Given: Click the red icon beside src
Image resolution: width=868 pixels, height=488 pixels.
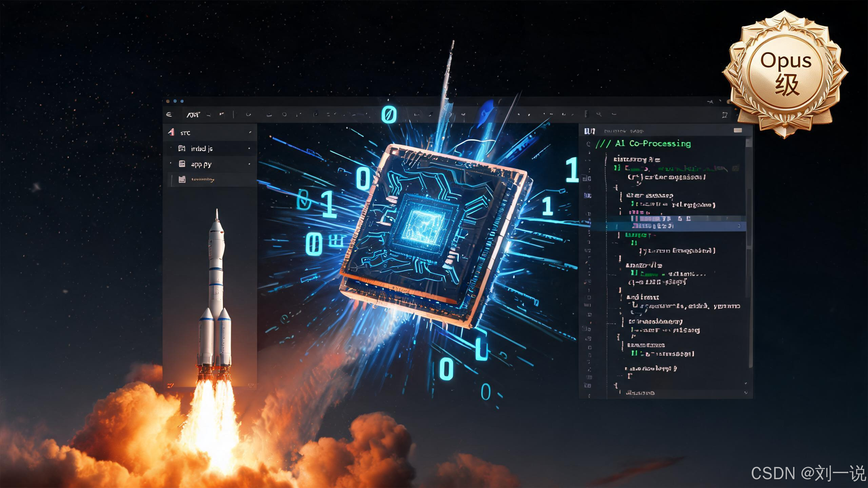Looking at the screenshot, I should (x=171, y=132).
